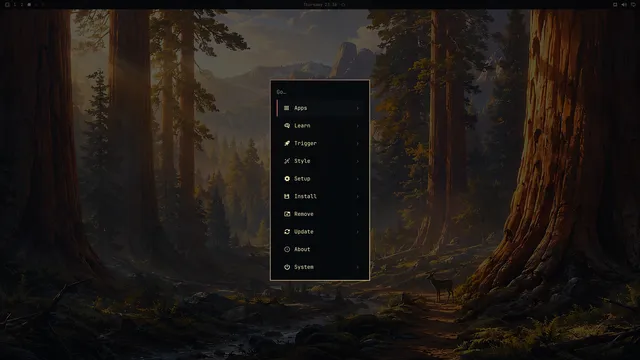Expand the Learn submenu chevron
Screen dimensions: 640x360
[x=358, y=126]
